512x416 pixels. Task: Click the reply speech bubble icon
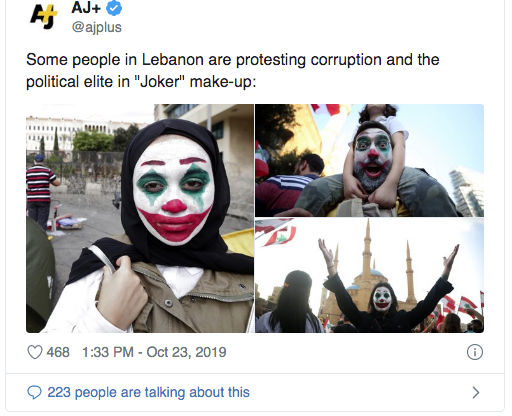(34, 392)
